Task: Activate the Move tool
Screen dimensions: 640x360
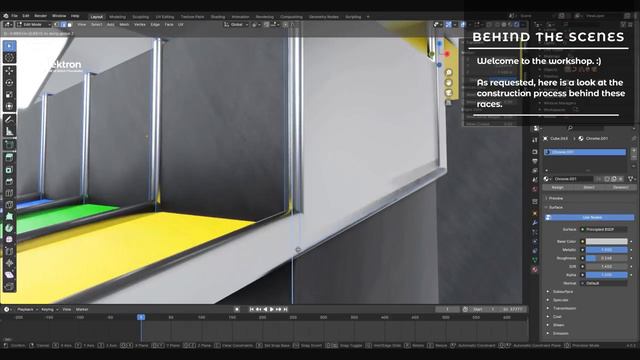Action: point(9,71)
